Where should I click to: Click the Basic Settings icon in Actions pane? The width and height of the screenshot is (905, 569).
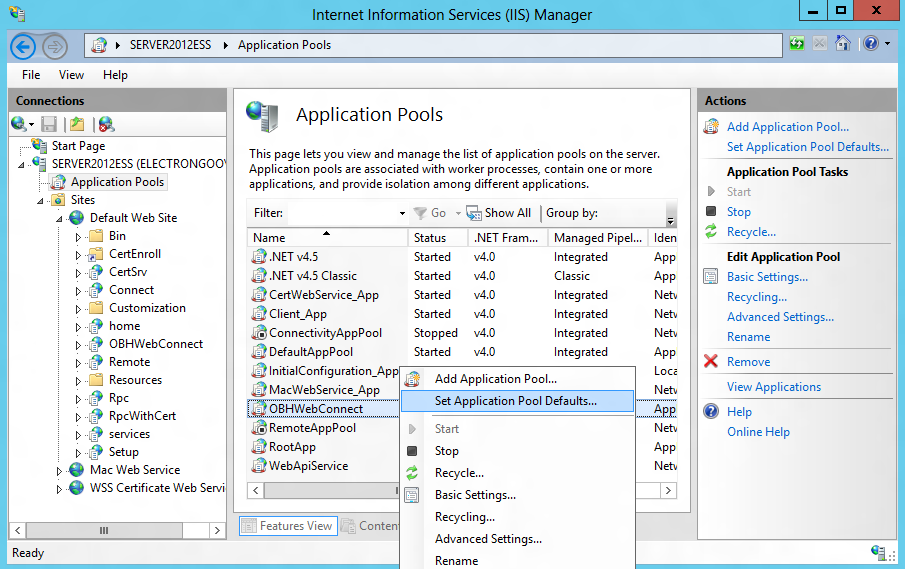[x=711, y=276]
